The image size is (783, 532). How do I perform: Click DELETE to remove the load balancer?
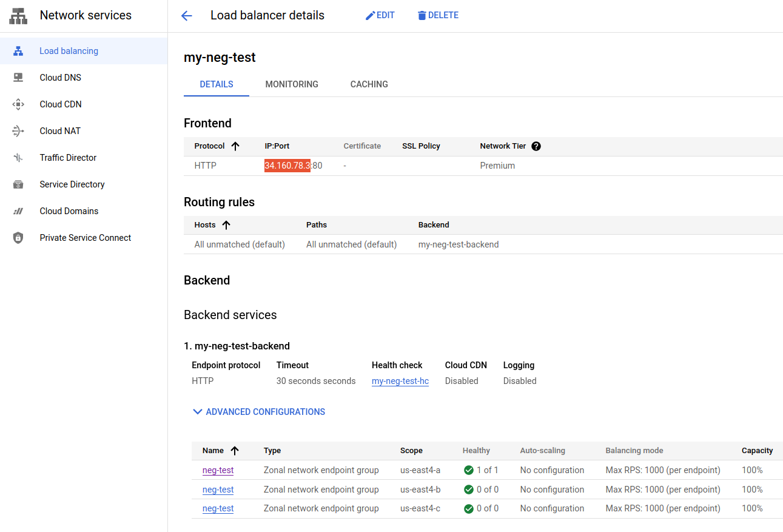438,15
